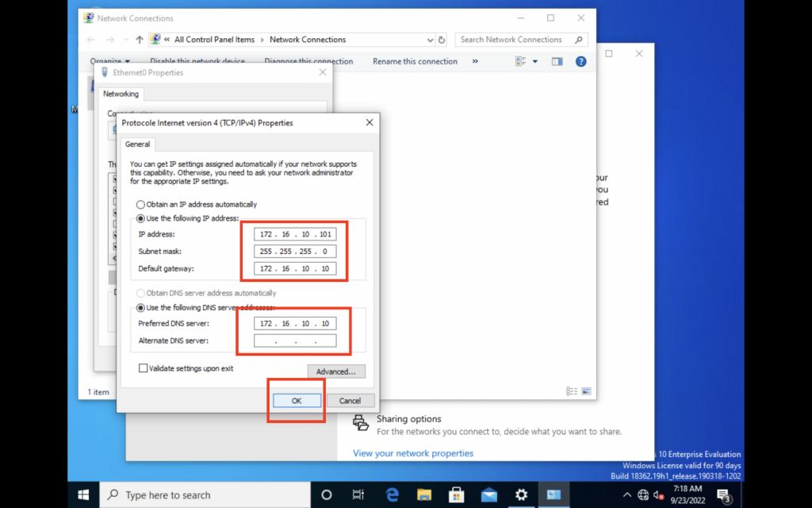The width and height of the screenshot is (812, 508).
Task: Click the Settings gear taskbar icon
Action: point(521,495)
